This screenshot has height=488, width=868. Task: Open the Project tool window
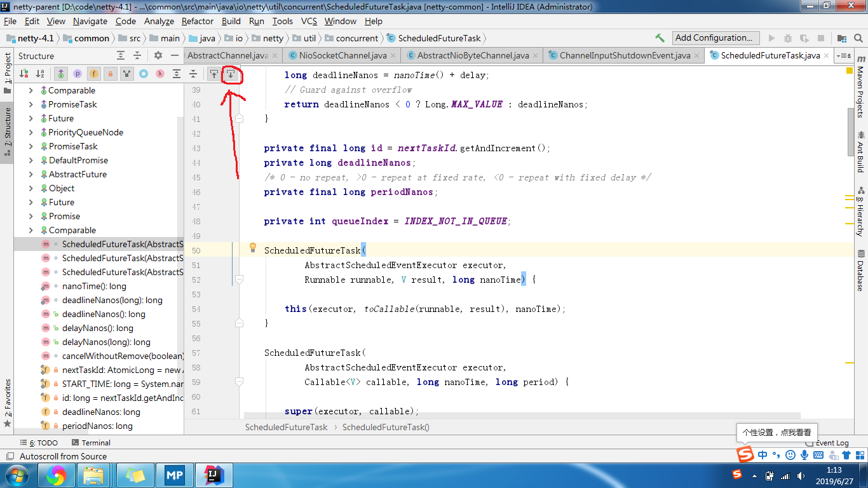(x=7, y=73)
